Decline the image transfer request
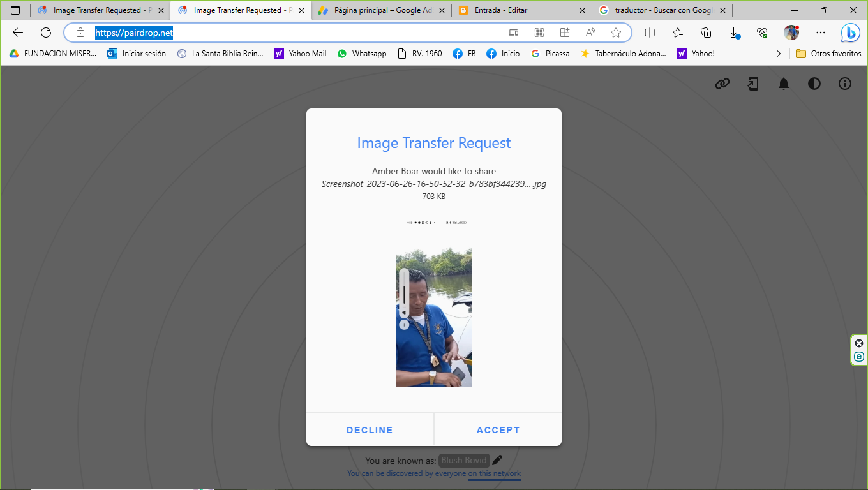The width and height of the screenshot is (868, 490). (x=370, y=430)
